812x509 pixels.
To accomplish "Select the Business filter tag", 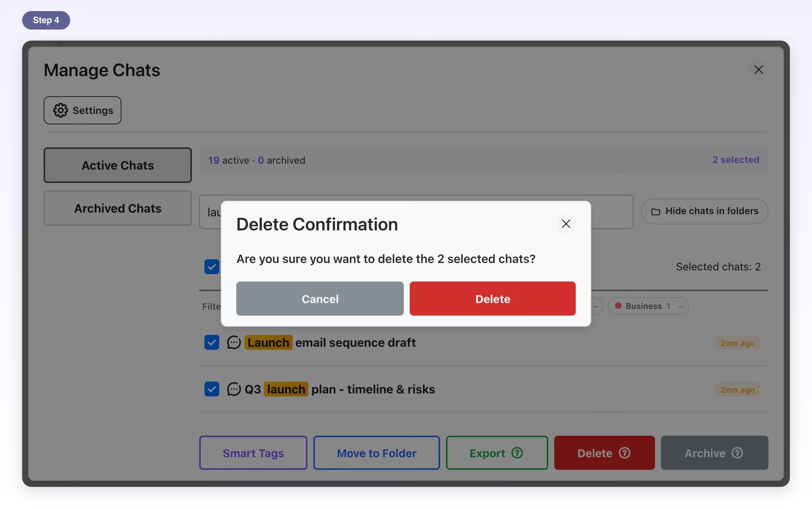I will 648,306.
